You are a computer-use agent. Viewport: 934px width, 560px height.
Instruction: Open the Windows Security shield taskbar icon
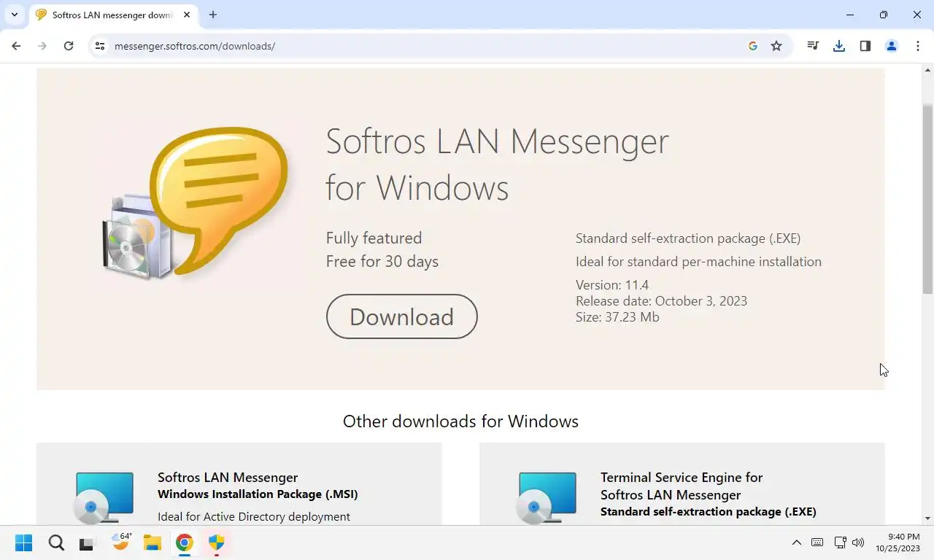pyautogui.click(x=216, y=542)
